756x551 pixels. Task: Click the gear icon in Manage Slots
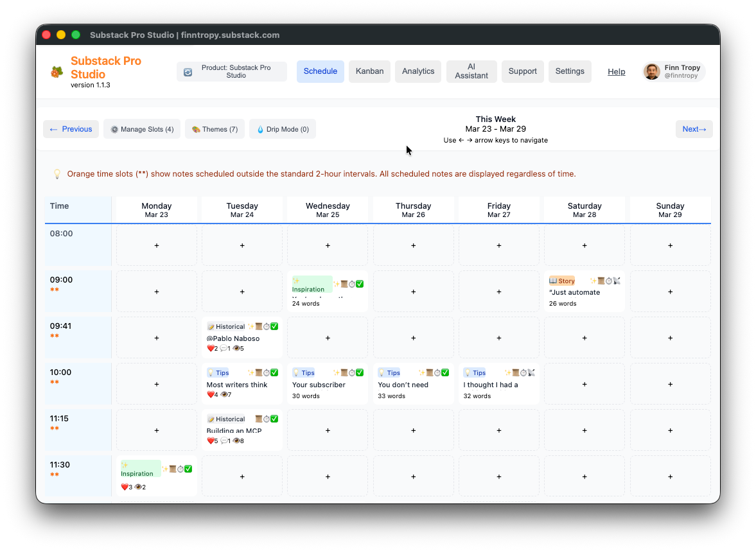(114, 129)
